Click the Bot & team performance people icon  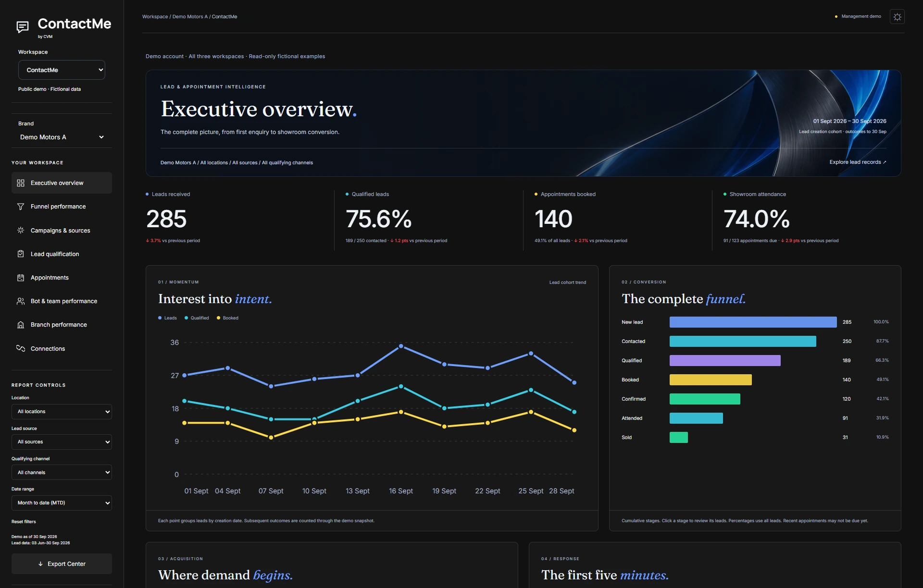click(21, 301)
